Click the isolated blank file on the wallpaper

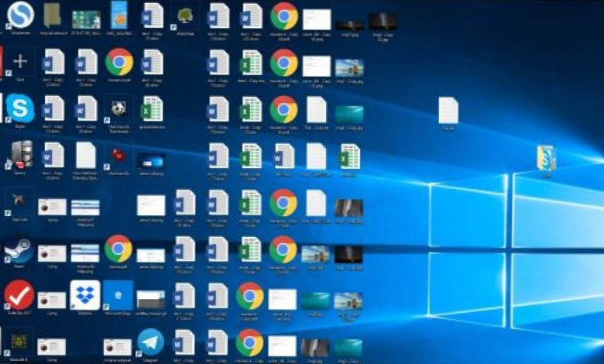448,111
